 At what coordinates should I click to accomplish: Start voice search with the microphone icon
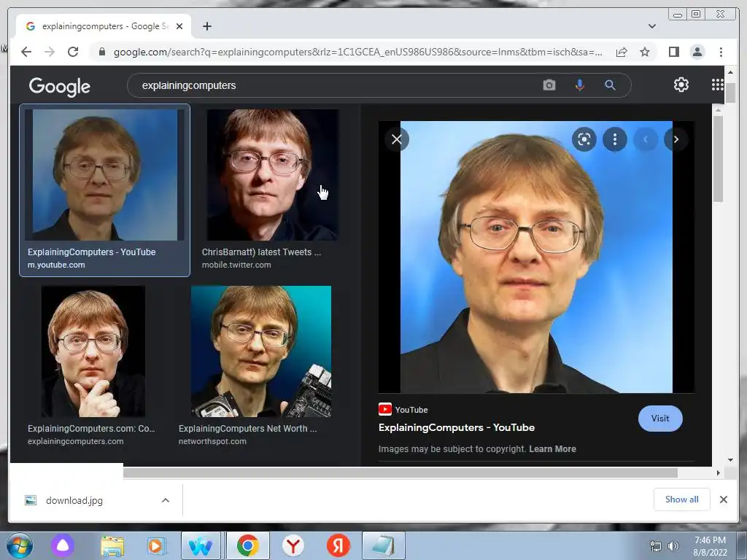579,85
